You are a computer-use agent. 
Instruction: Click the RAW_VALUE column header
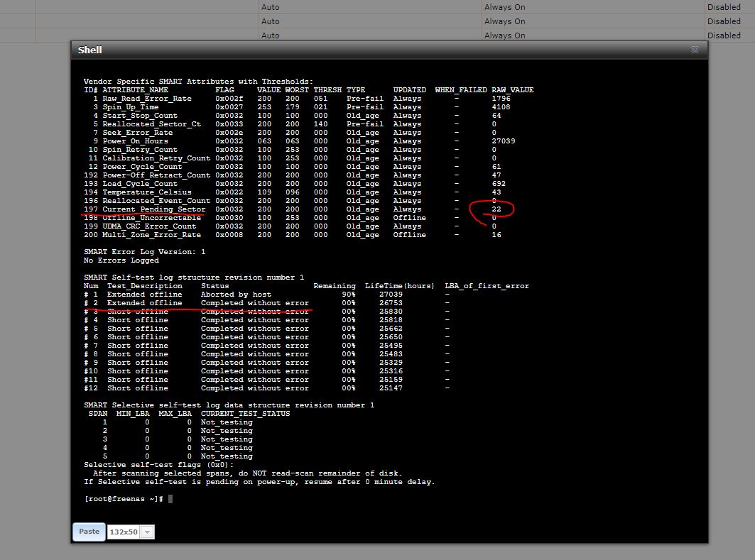point(512,90)
